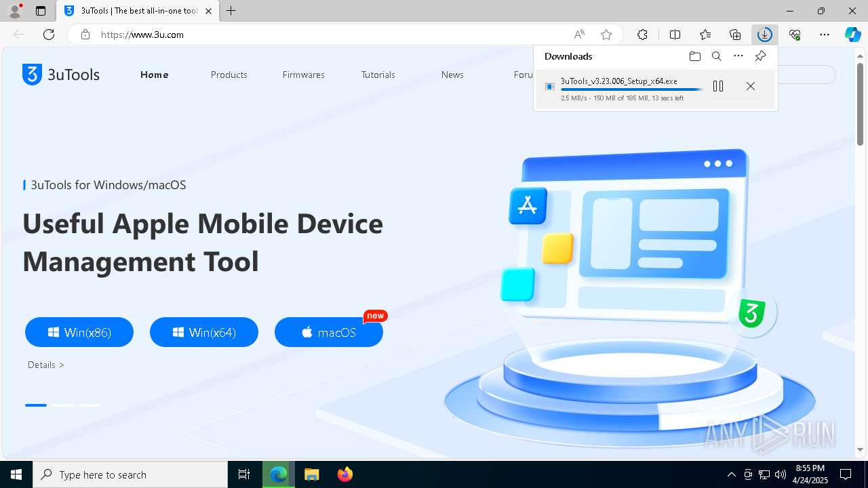Open More options in Downloads panel
This screenshot has width=868, height=488.
click(738, 56)
